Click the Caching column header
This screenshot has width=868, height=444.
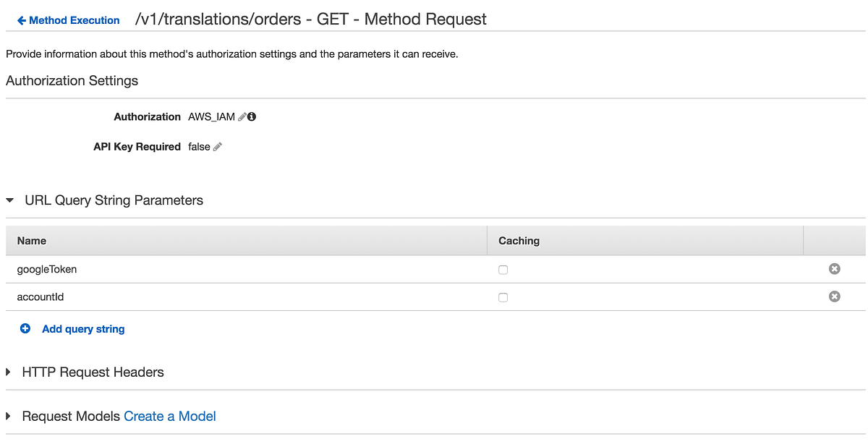point(518,240)
